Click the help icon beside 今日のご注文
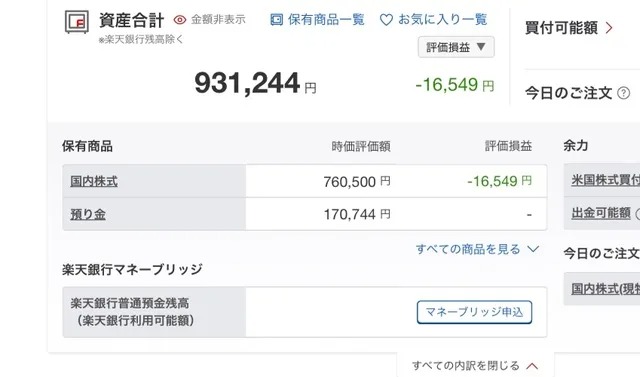Image resolution: width=640 pixels, height=377 pixels. (623, 93)
